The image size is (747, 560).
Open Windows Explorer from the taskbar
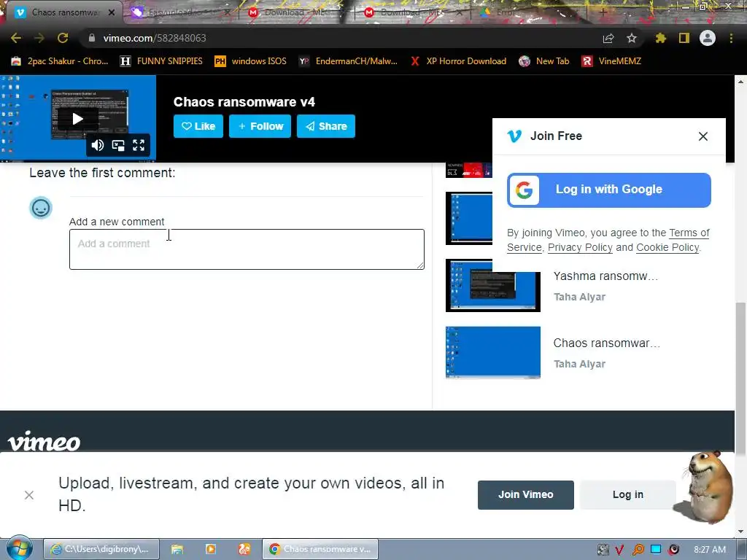177,549
